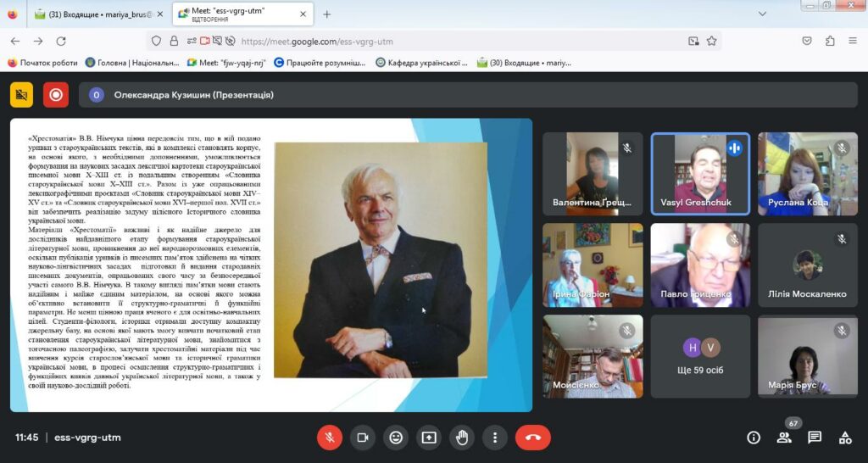This screenshot has height=463, width=868.
Task: Open the activities panel icon
Action: click(845, 438)
